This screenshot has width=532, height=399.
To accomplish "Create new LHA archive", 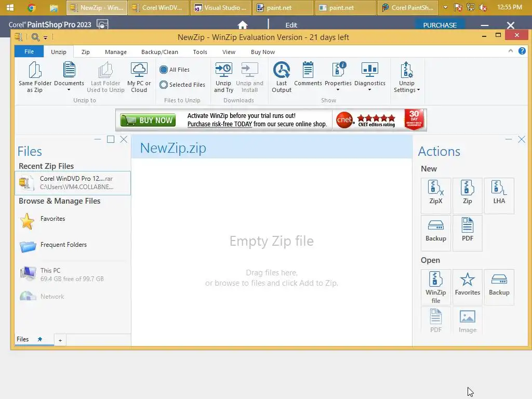I will coord(499,195).
